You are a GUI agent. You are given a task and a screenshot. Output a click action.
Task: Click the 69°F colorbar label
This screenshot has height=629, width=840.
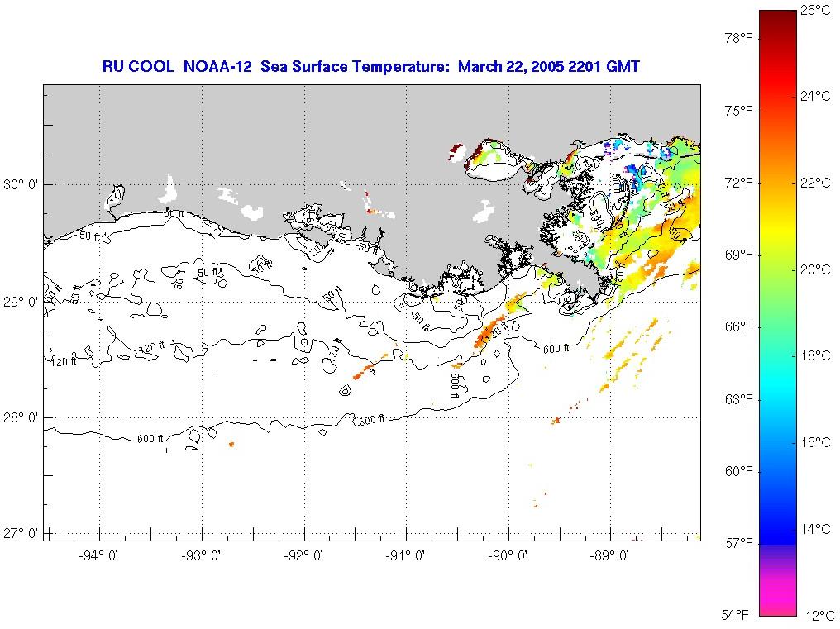pos(738,255)
